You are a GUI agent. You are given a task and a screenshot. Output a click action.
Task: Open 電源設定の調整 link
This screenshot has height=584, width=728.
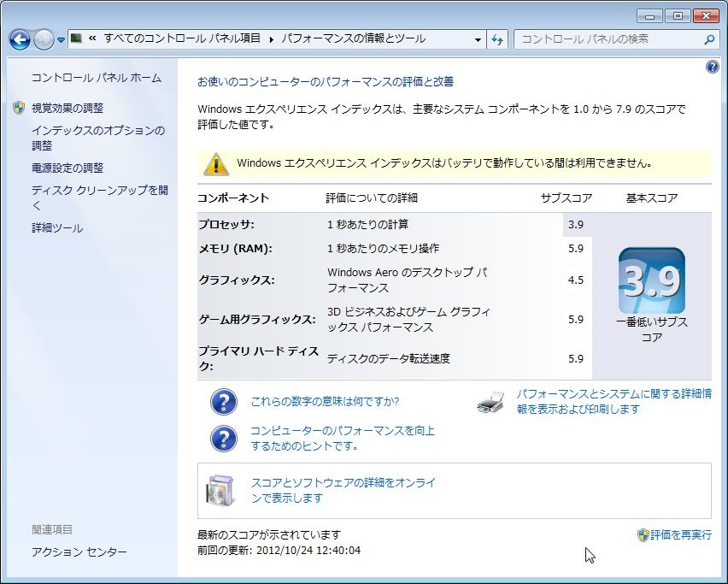[x=68, y=168]
